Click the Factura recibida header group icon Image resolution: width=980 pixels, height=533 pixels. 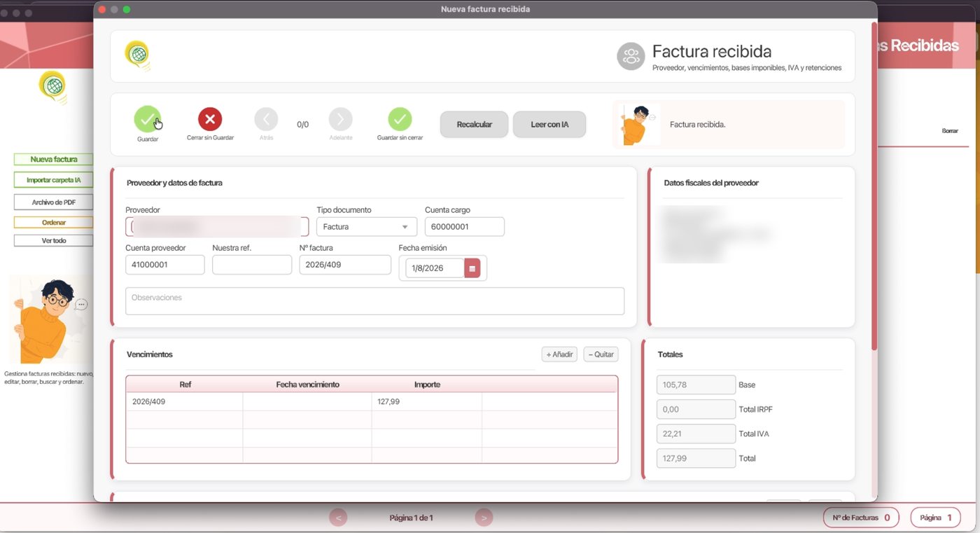[x=631, y=56]
